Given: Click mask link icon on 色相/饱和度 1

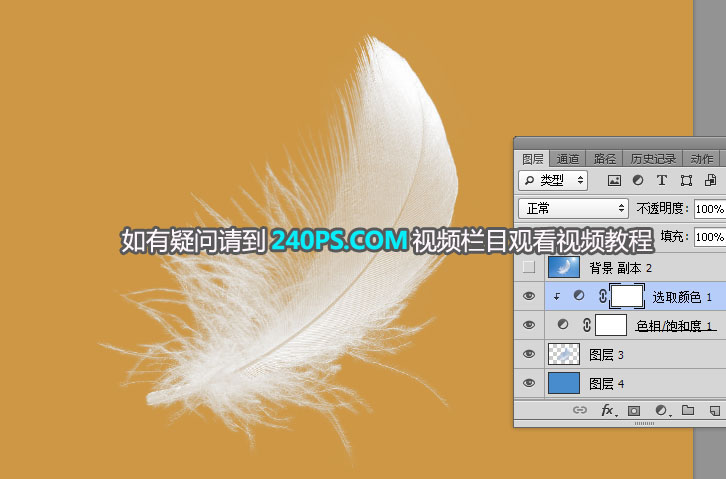Looking at the screenshot, I should 587,325.
